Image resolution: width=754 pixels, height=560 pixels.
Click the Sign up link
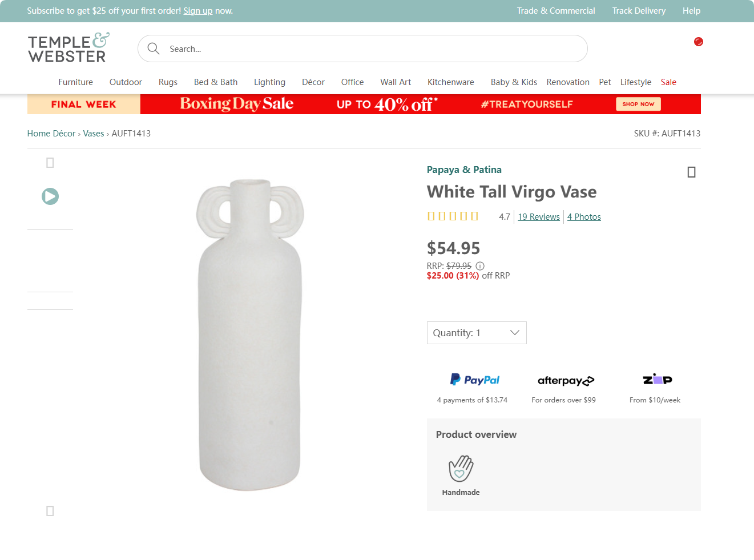click(197, 11)
